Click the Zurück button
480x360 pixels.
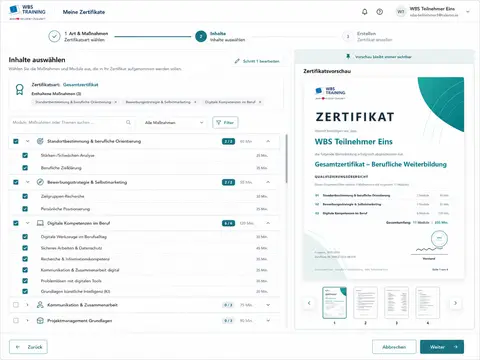(x=28, y=347)
